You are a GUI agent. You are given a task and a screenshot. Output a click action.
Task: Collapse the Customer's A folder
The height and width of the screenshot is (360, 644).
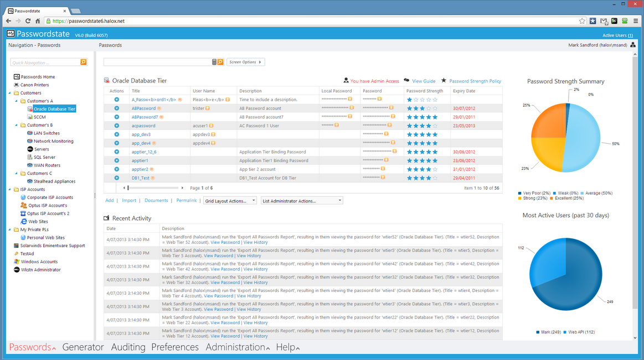[x=17, y=101]
